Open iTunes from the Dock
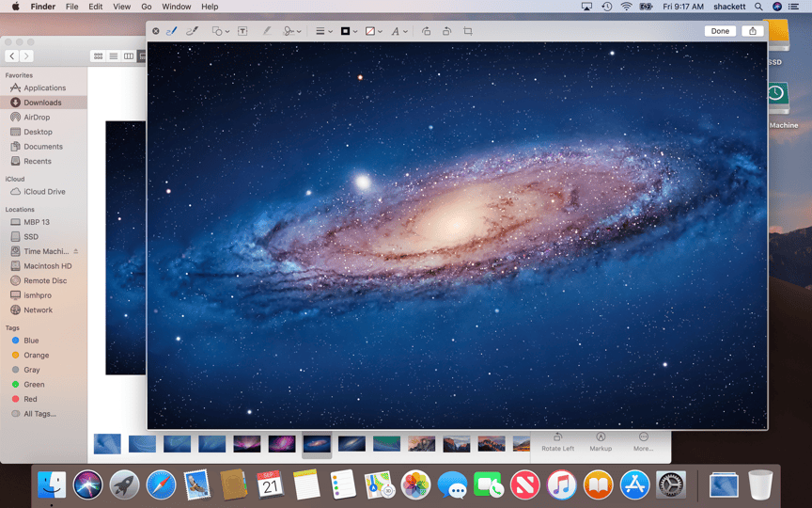Viewport: 812px width, 508px height. (561, 484)
